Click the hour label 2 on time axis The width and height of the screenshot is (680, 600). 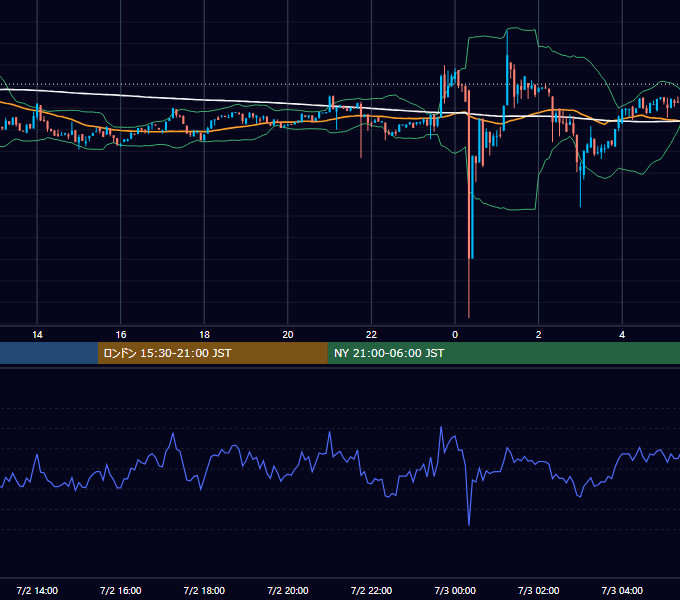pos(539,335)
